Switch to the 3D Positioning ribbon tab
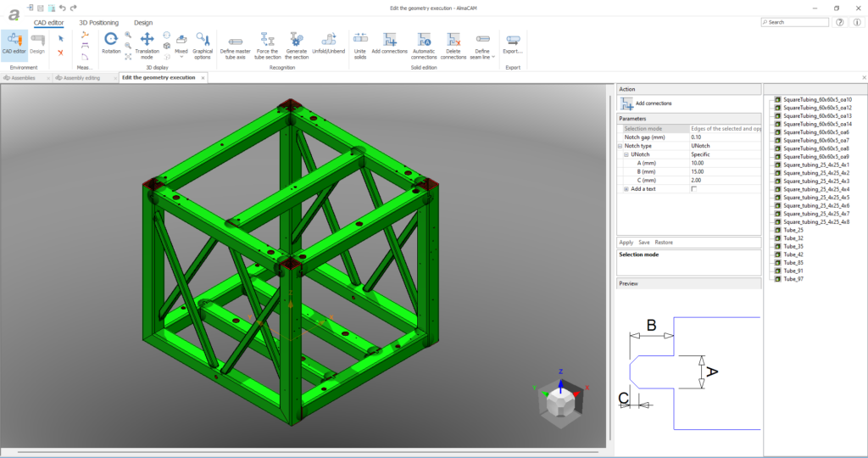The image size is (868, 458). pyautogui.click(x=98, y=23)
